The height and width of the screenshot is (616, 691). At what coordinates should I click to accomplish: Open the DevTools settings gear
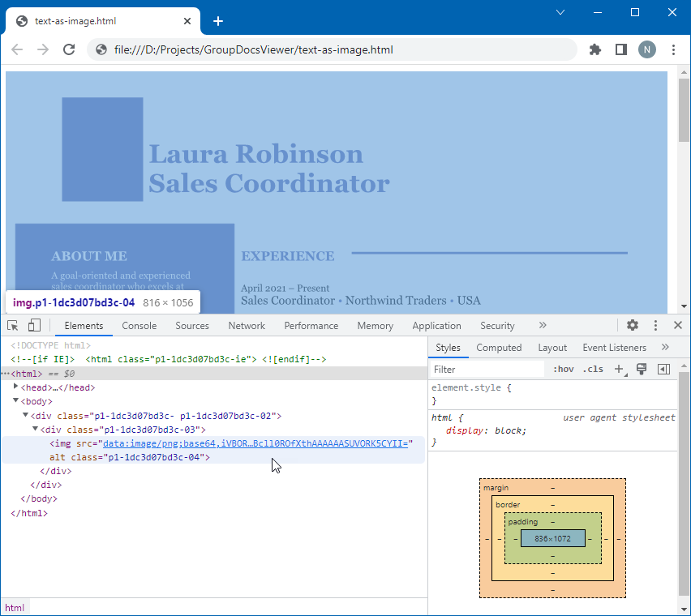pyautogui.click(x=633, y=325)
